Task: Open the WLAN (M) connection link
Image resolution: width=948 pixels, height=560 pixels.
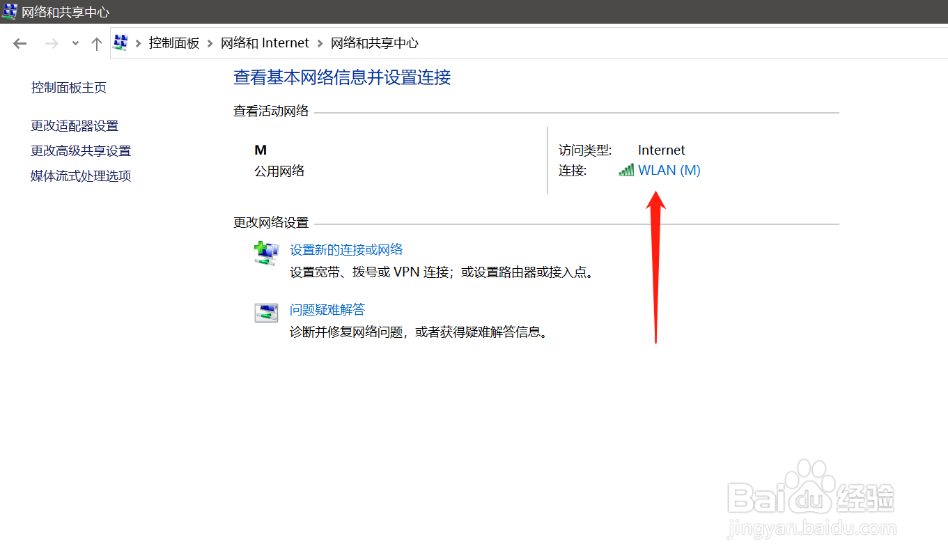Action: 669,169
